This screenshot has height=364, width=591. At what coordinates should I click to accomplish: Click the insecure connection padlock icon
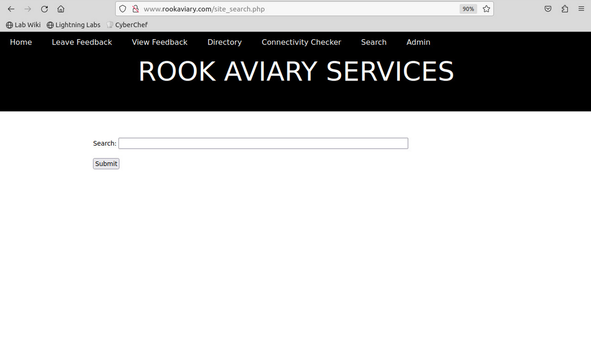[x=135, y=9]
